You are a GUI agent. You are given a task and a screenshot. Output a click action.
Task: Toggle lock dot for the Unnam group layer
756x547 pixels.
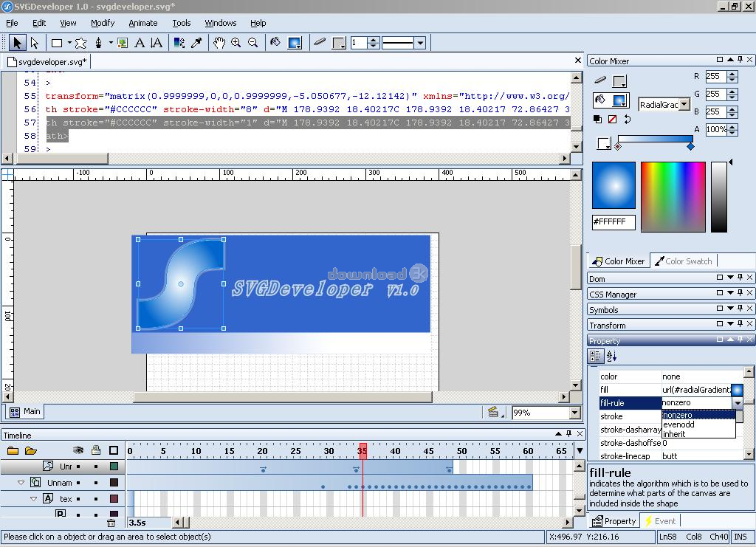pos(96,483)
